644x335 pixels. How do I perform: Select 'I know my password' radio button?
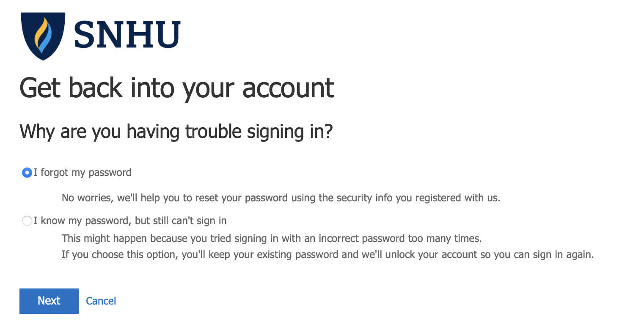pos(27,221)
